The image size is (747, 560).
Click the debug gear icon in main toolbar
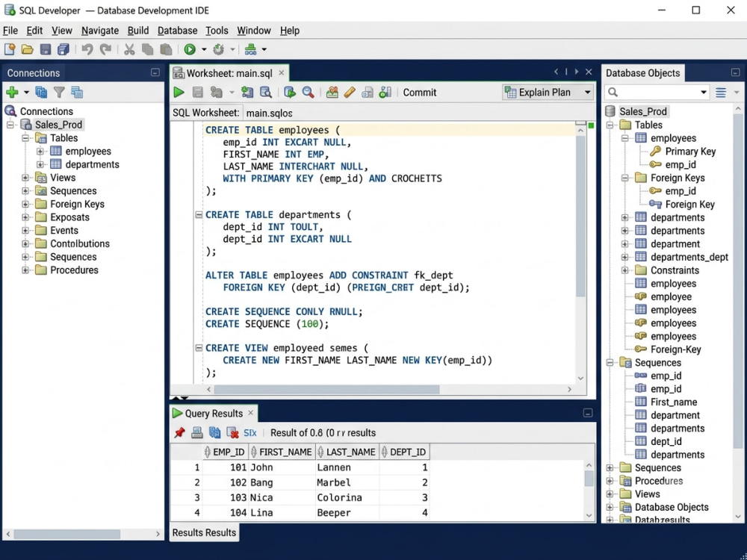tap(219, 49)
